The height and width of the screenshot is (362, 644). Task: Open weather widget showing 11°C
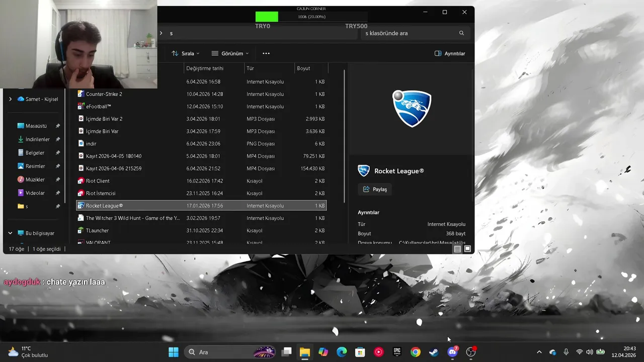28,352
